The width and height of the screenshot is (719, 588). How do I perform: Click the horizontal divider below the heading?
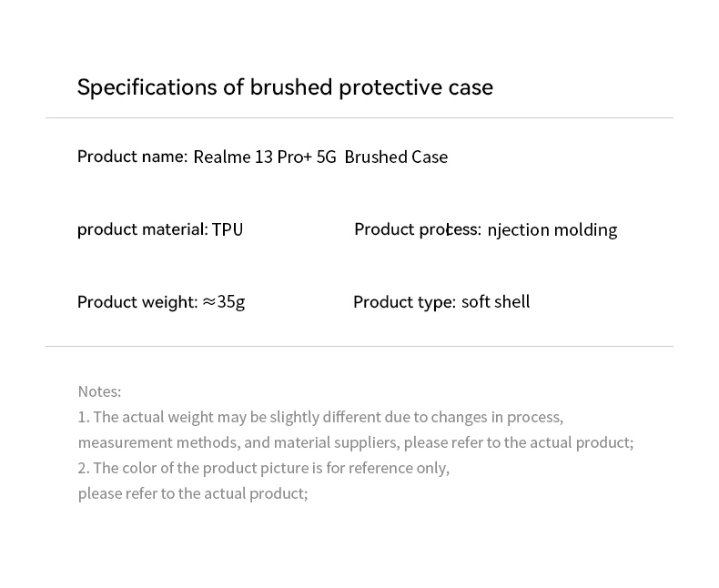[x=359, y=118]
